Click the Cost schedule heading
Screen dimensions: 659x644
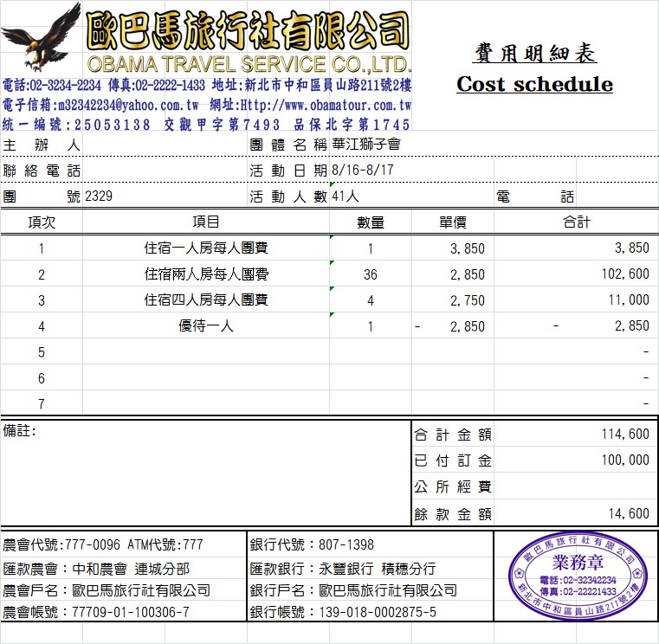[534, 84]
